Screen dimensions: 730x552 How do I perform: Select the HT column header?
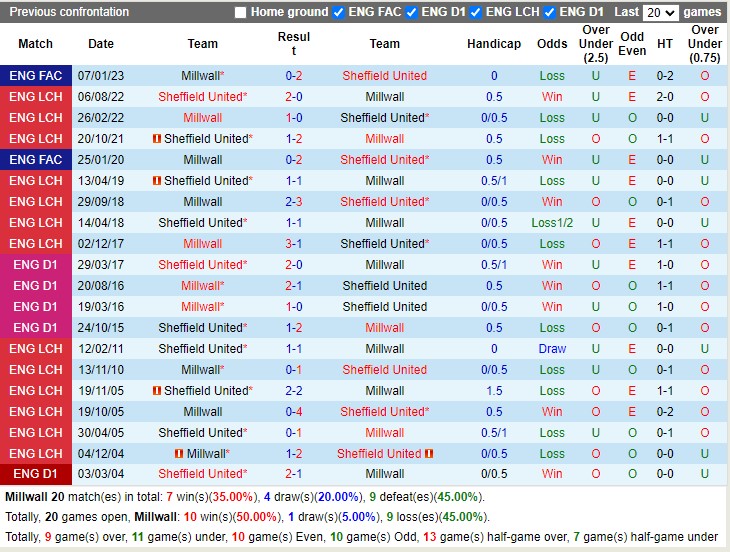665,44
